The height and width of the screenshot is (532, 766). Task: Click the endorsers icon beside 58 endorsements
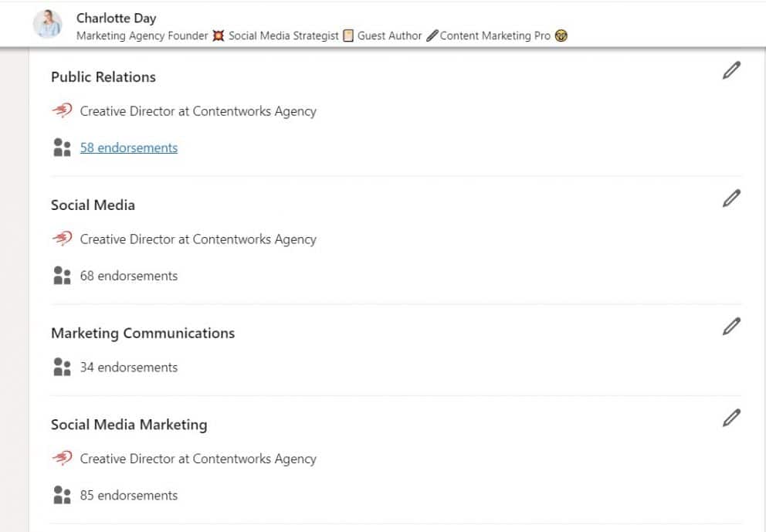(x=62, y=147)
